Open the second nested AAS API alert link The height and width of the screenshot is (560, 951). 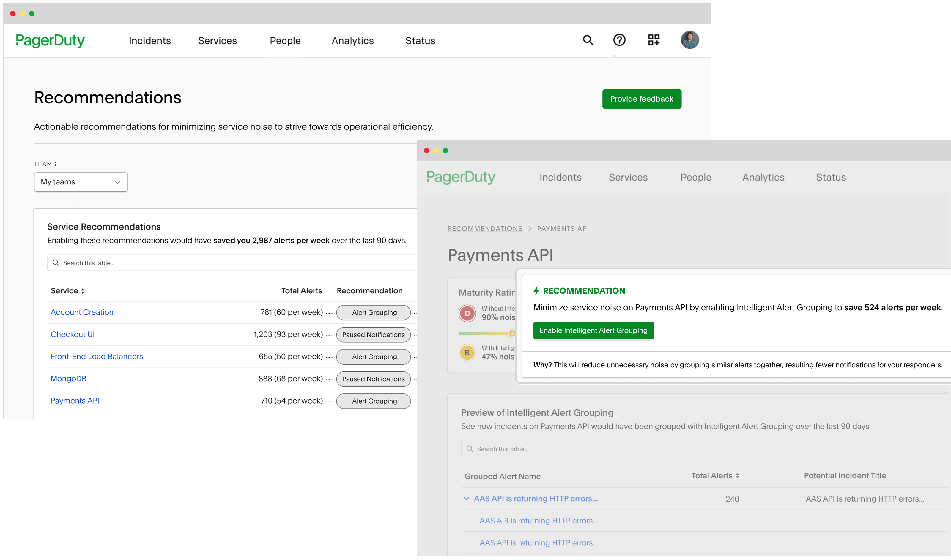(x=539, y=543)
